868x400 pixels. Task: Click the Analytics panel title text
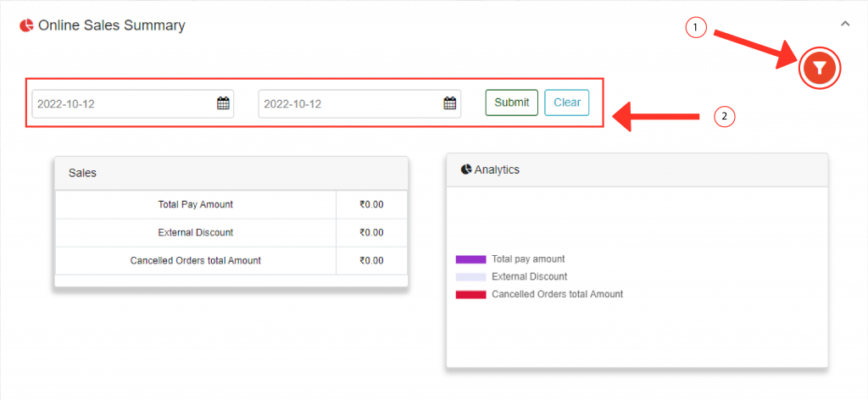coord(497,169)
